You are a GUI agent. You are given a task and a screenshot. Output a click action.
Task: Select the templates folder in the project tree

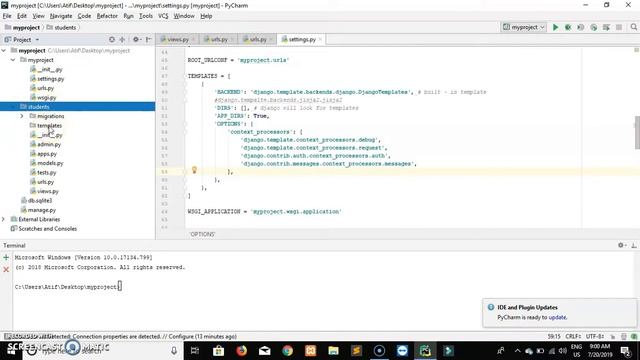point(49,126)
